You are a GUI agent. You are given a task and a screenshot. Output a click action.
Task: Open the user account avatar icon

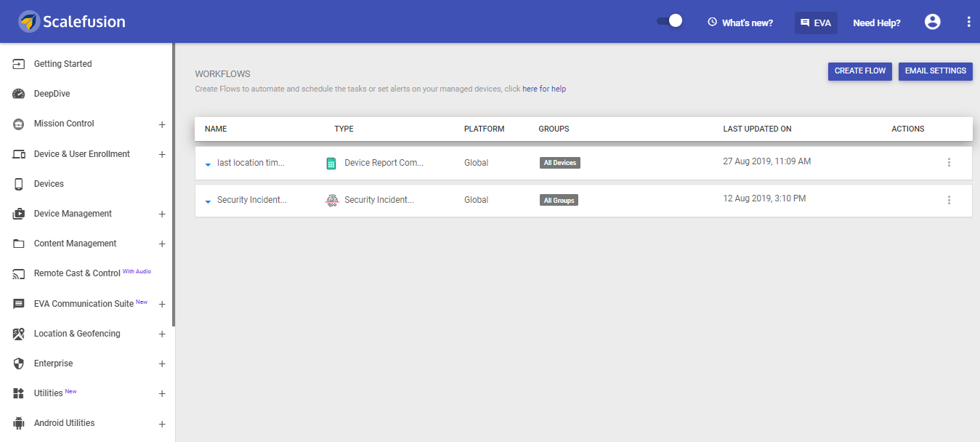932,22
